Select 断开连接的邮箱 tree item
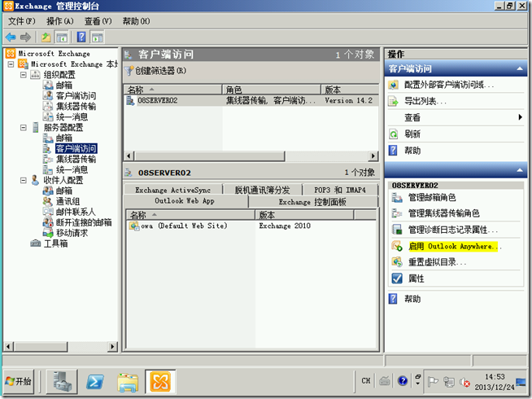 click(x=84, y=223)
